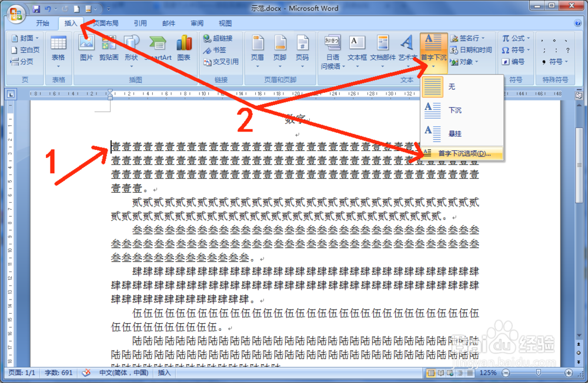This screenshot has width=588, height=383.
Task: Open undo history dropdown arrow
Action: click(55, 9)
